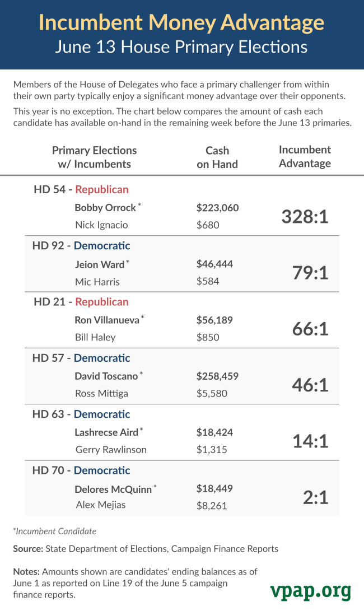
Task: Select the HD 57 - Democratic heading
Action: coord(81,358)
